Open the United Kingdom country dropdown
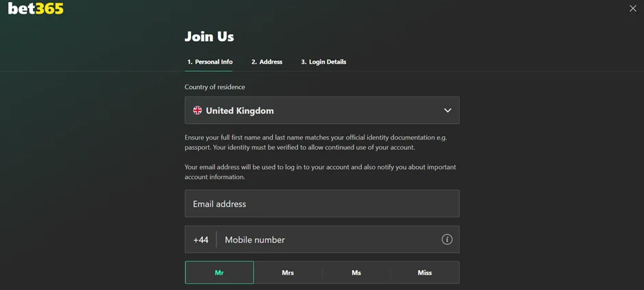 pos(321,110)
